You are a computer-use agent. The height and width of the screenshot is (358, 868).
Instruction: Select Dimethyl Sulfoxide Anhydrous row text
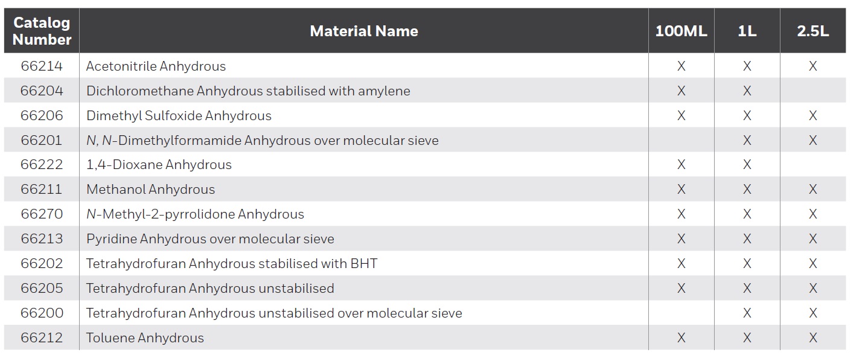pos(179,116)
